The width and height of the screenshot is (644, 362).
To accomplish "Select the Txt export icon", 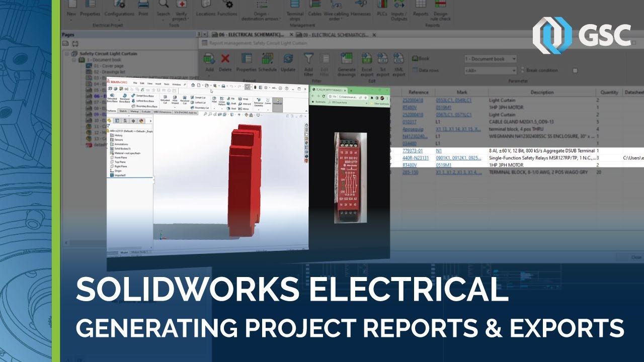I will (382, 58).
